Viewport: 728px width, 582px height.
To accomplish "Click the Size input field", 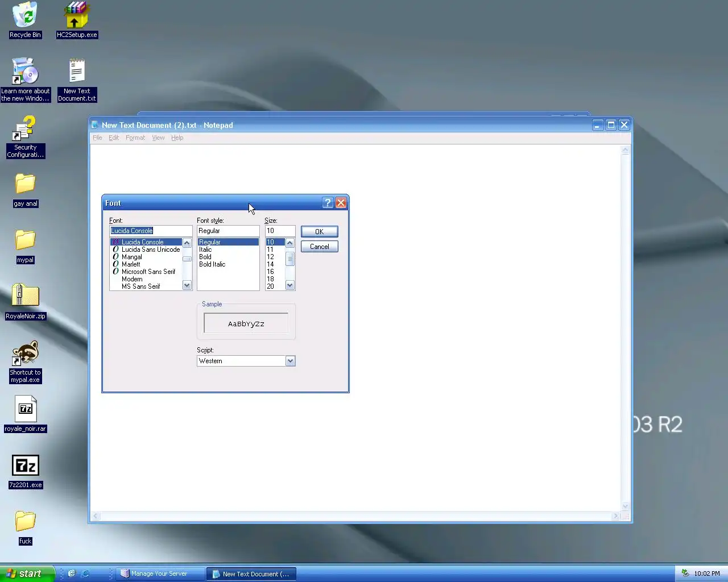I will point(280,231).
